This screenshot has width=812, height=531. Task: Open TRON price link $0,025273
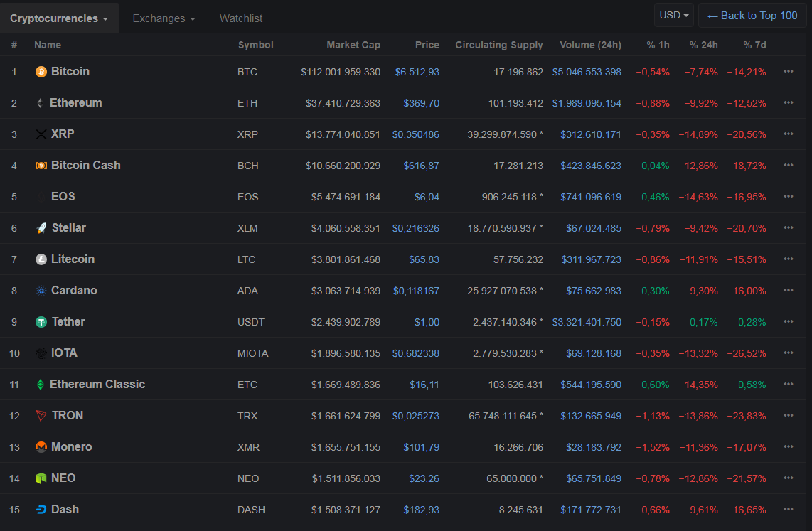point(416,416)
